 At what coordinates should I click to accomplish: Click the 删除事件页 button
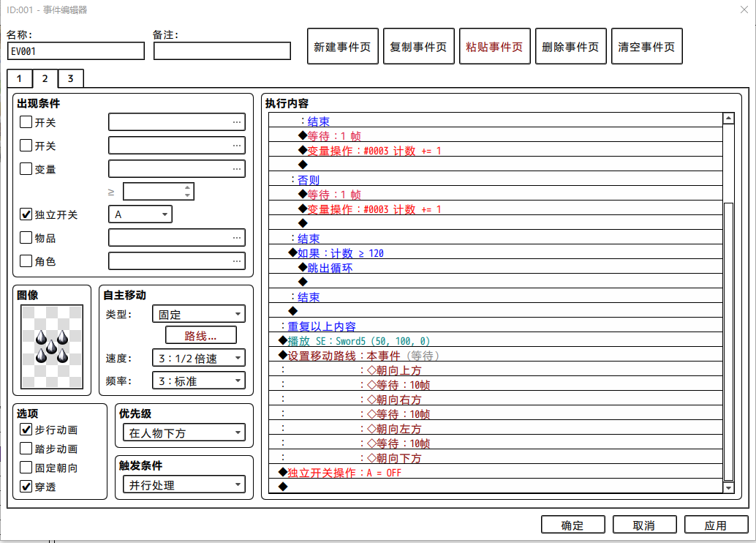[x=571, y=46]
